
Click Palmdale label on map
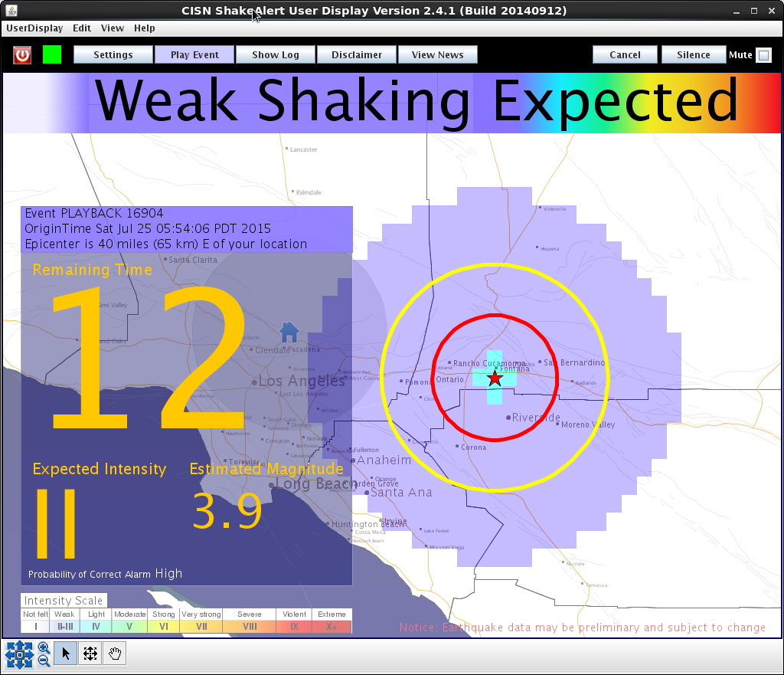[309, 192]
